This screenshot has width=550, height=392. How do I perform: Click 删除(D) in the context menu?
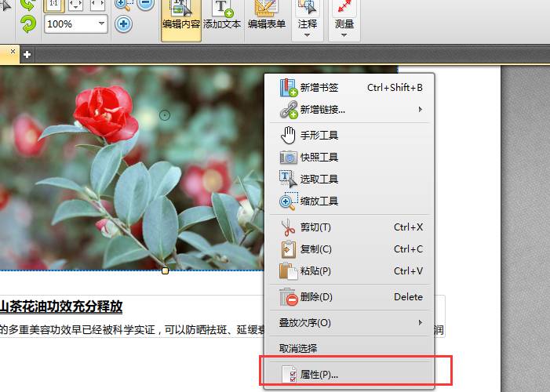coord(316,297)
